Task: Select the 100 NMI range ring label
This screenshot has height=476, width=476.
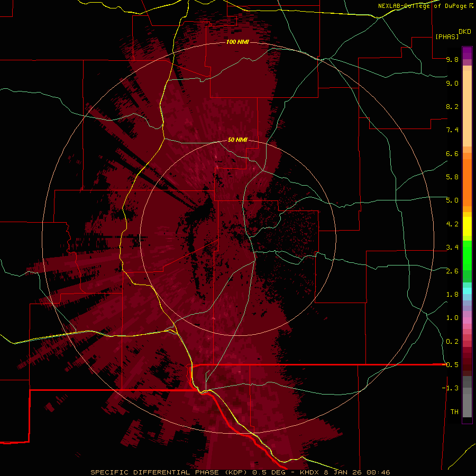Action: tap(237, 42)
